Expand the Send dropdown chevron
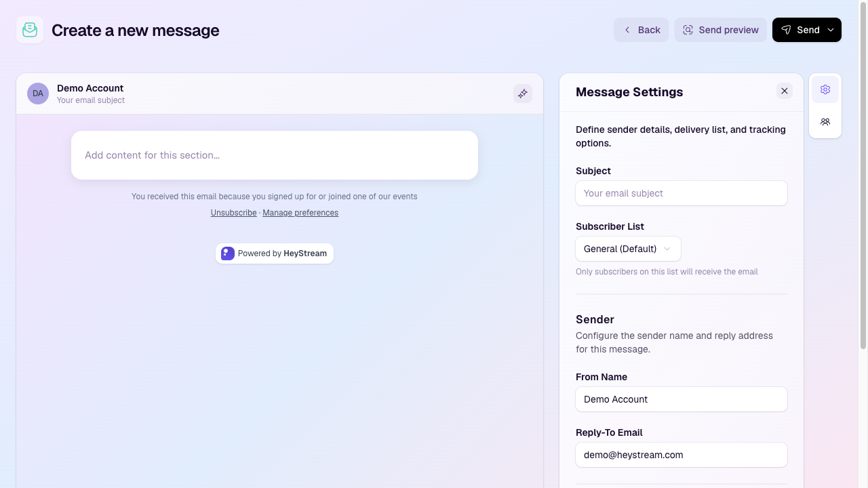The image size is (868, 488). tap(831, 30)
